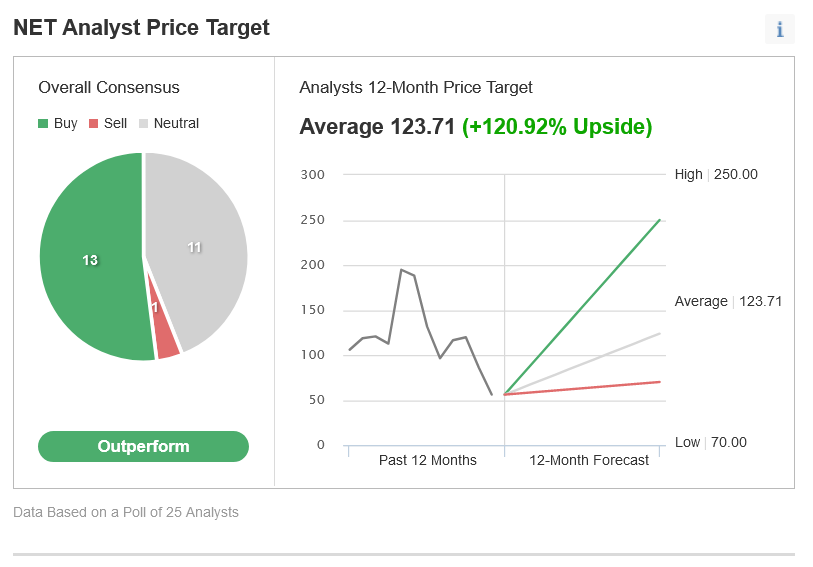
Task: Toggle the Buy legend green square
Action: click(x=43, y=123)
